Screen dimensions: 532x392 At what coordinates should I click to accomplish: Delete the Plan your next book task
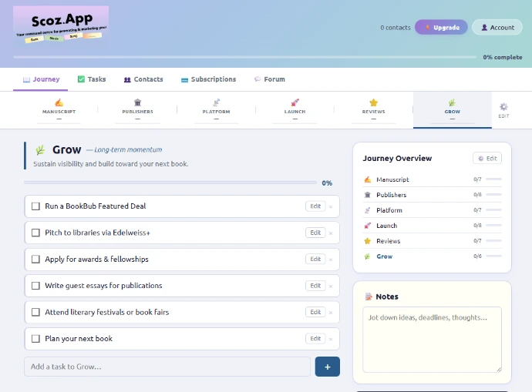[331, 339]
